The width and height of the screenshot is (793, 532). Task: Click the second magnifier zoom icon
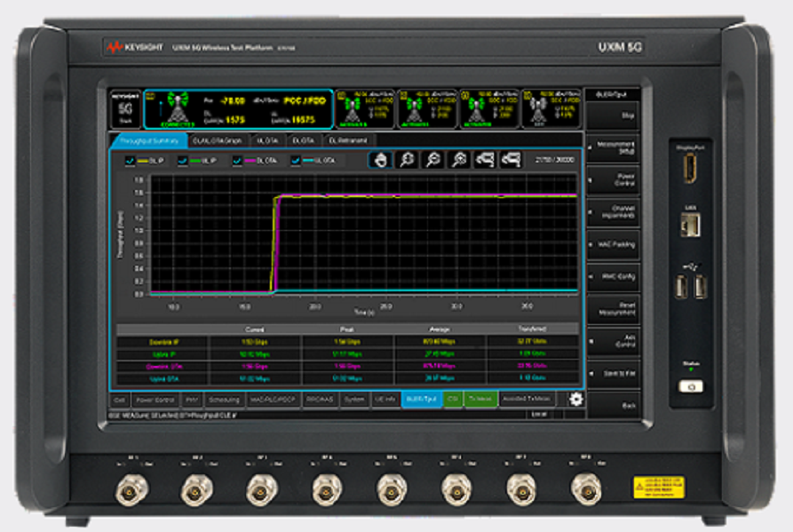(432, 160)
